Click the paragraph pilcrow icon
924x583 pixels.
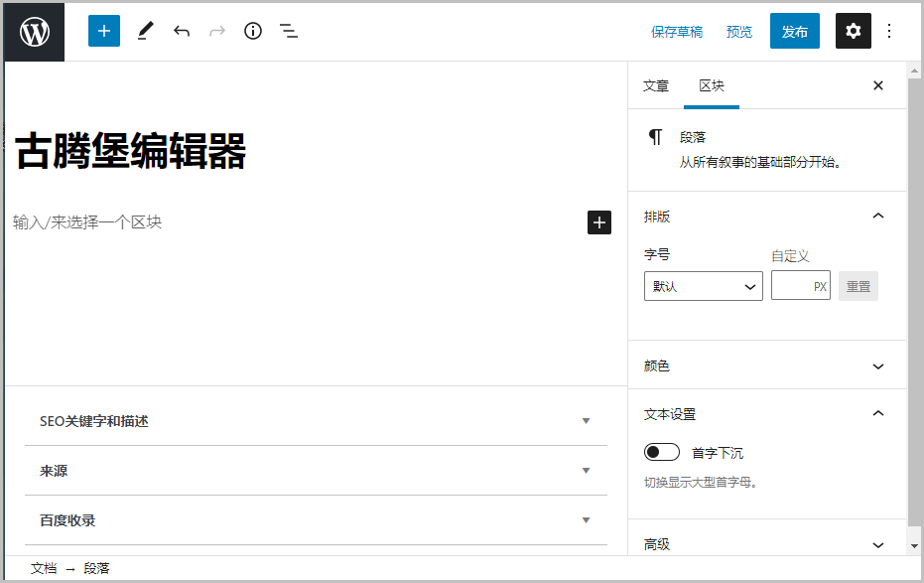(655, 137)
